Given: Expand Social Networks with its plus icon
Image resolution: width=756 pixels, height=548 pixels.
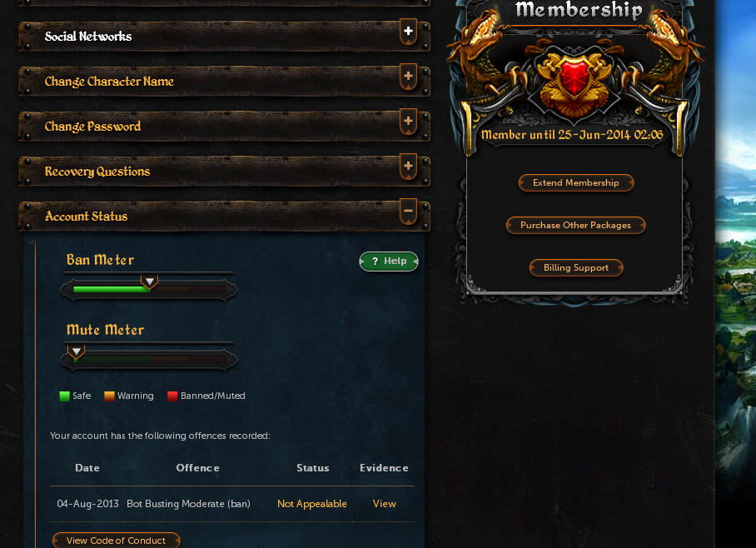Looking at the screenshot, I should [x=408, y=32].
